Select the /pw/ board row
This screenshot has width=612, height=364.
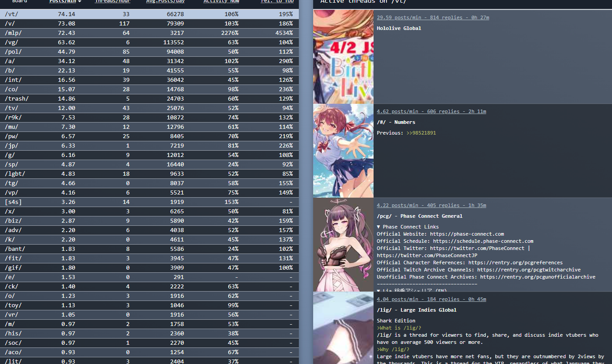pos(149,136)
